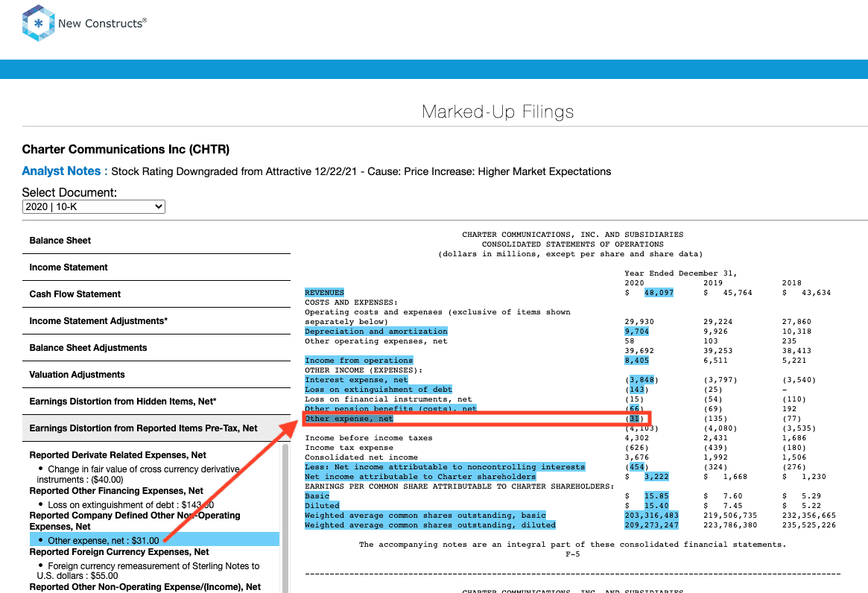Screen dimensions: 868x593
Task: Click highlighted 143 loss on extinguishment value
Action: point(636,389)
